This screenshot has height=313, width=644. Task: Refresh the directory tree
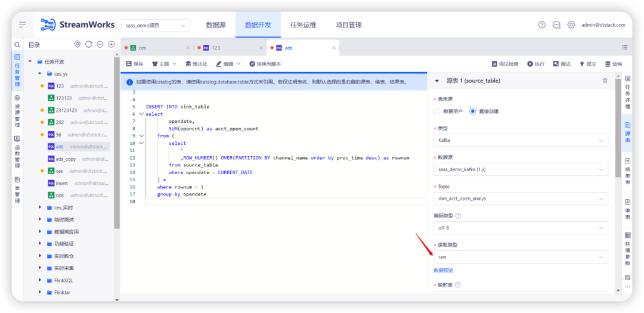88,44
